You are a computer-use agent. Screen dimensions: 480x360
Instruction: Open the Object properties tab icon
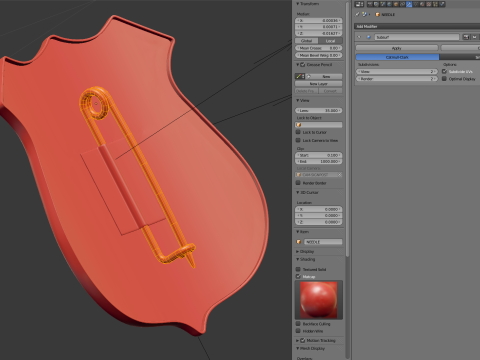click(396, 4)
